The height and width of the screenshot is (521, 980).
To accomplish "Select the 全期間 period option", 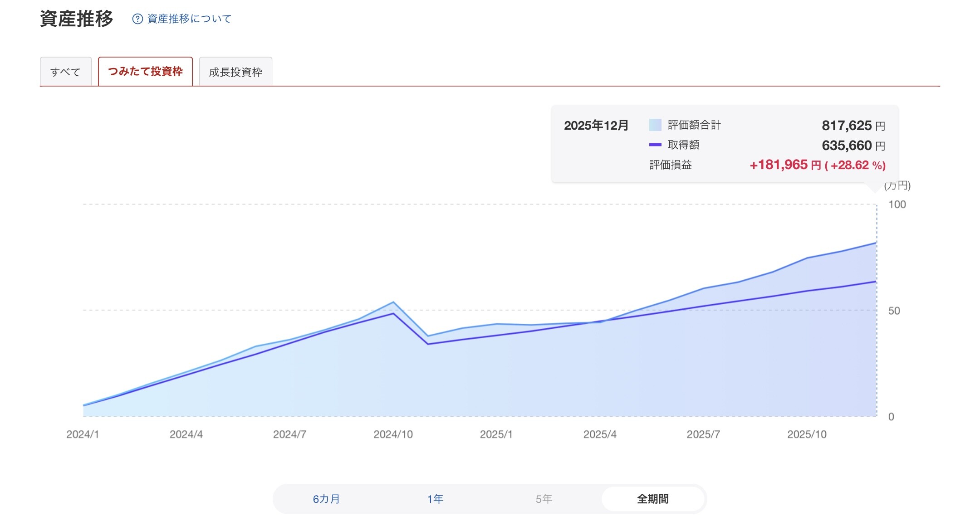I will point(652,499).
